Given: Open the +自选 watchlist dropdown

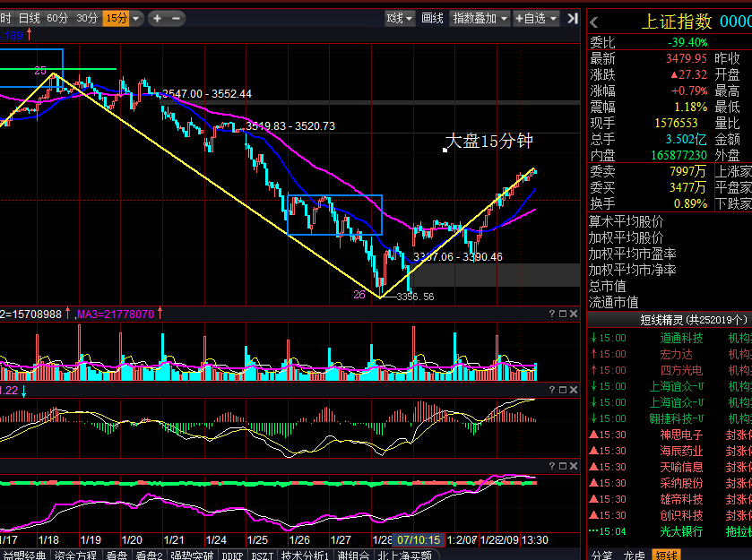Looking at the screenshot, I should (536, 19).
